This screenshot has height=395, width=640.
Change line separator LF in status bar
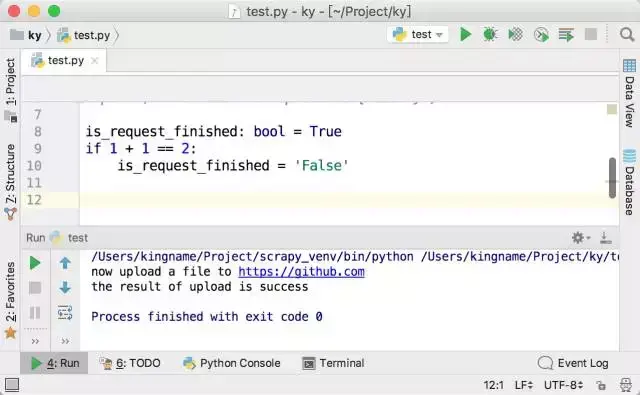click(524, 385)
